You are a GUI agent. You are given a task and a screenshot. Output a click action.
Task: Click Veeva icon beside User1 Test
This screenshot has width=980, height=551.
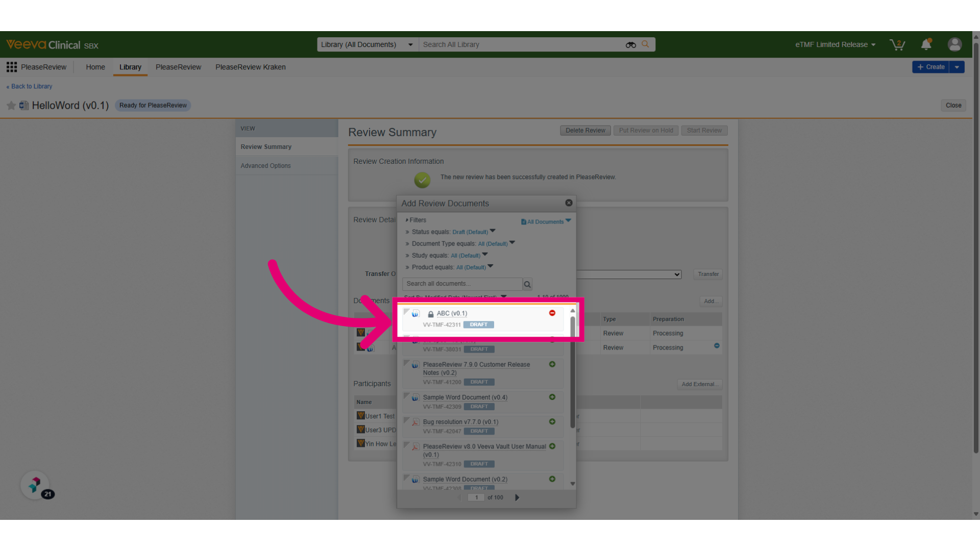click(x=361, y=416)
